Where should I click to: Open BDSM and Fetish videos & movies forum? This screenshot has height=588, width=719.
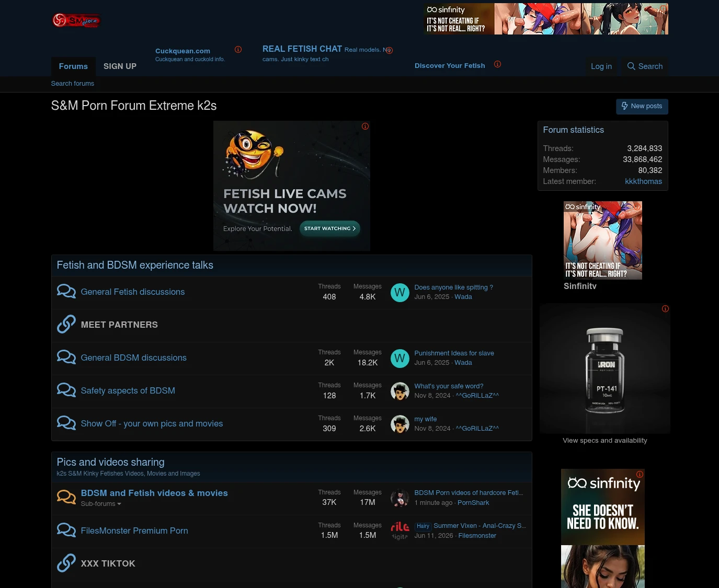[x=154, y=493]
